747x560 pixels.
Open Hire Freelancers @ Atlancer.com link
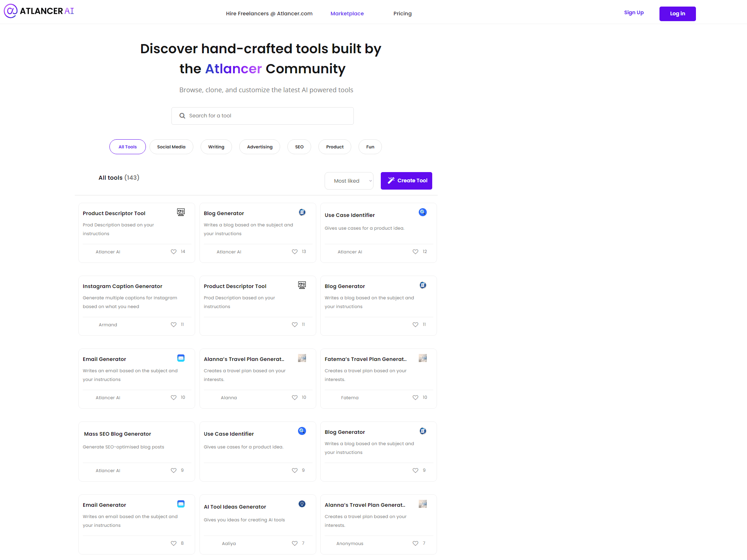coord(269,13)
